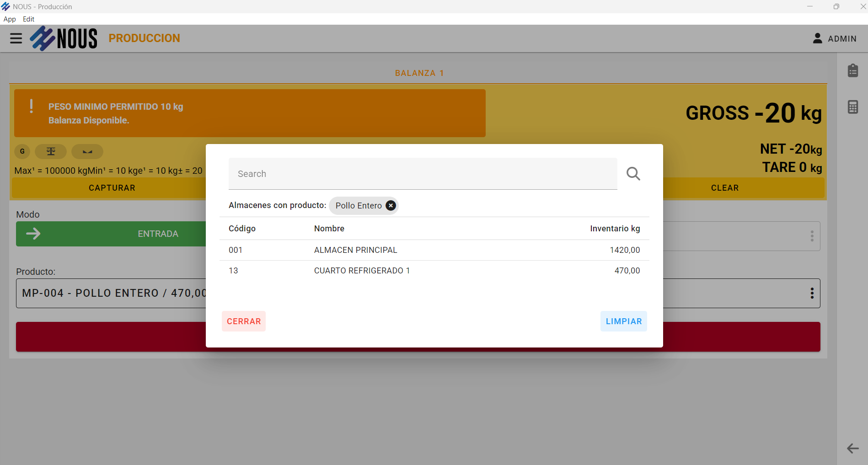This screenshot has width=868, height=465.
Task: Toggle the G gross weight button
Action: (x=22, y=151)
